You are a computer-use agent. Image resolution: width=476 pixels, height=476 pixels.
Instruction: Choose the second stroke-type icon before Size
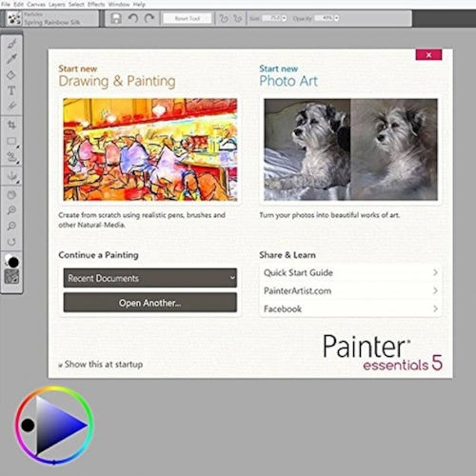tap(237, 18)
